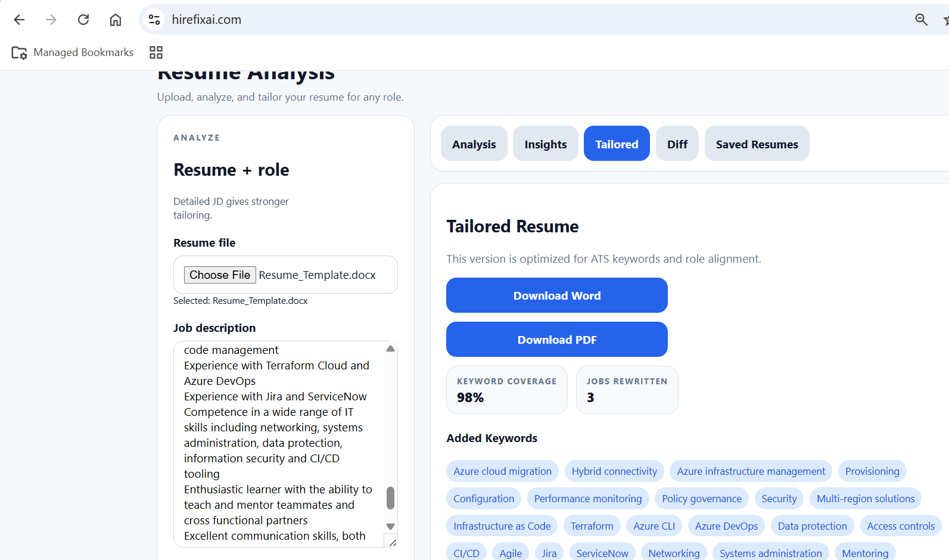Click the address bar URL hirefixai.com
Viewport: 949px width, 560px height.
[x=207, y=20]
